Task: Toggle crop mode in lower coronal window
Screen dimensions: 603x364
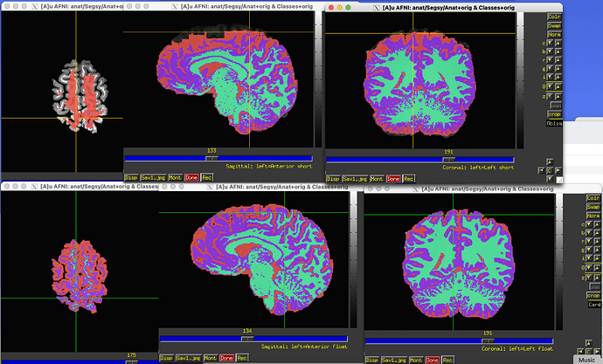Action: [593, 295]
